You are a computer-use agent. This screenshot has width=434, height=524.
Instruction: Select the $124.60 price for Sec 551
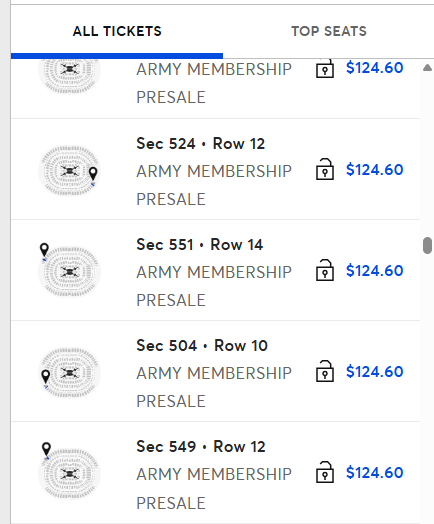click(375, 271)
